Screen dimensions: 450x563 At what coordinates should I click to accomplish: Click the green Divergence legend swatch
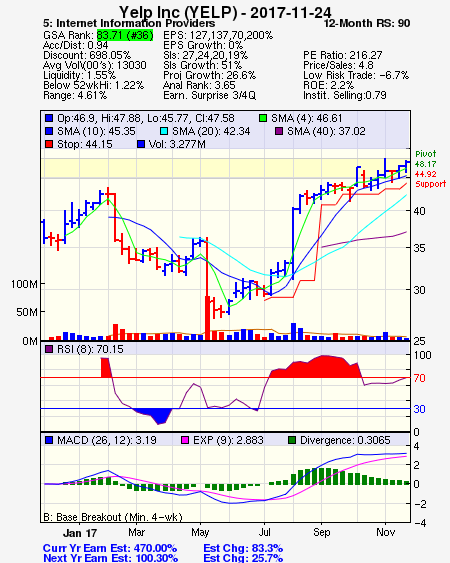pyautogui.click(x=292, y=440)
